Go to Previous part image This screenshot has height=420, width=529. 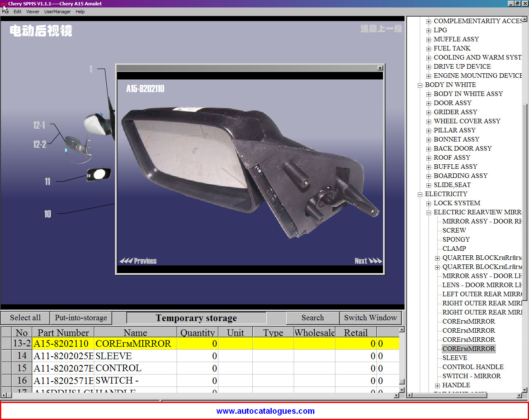(x=138, y=261)
